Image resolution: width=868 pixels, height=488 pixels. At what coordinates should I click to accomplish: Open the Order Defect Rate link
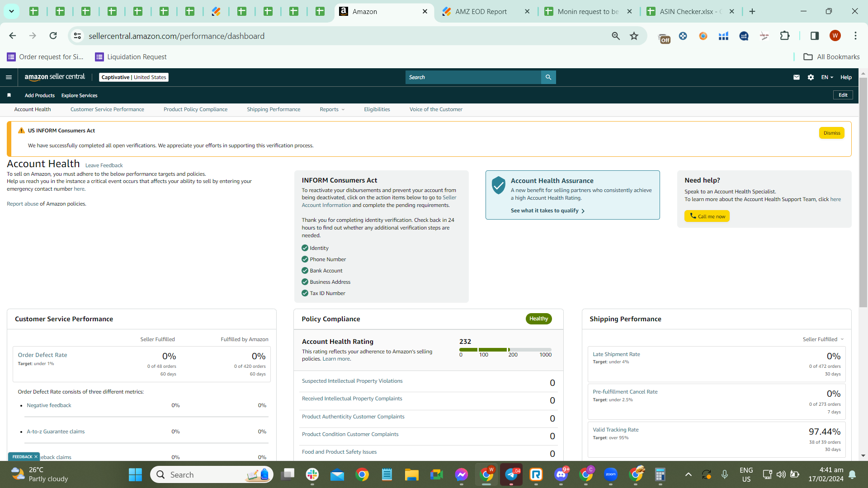(x=42, y=355)
